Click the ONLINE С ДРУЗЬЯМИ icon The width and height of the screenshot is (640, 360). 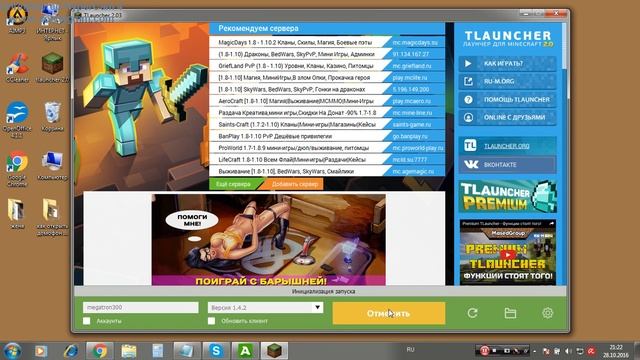tap(468, 118)
